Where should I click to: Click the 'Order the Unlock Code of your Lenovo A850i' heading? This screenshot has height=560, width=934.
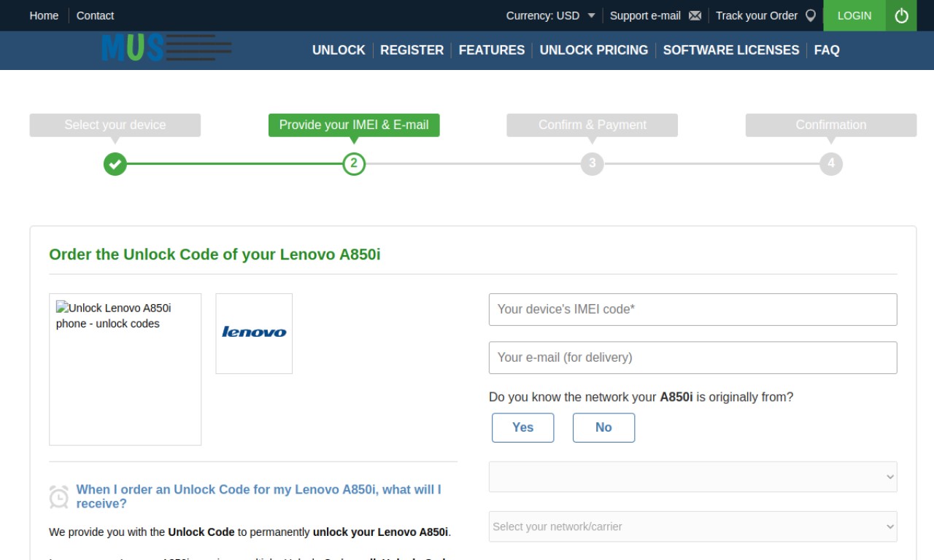pos(215,254)
